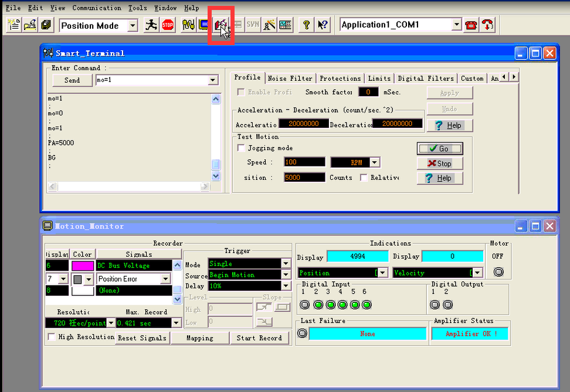Screen dimensions: 570x392
Task: Click the connect telephone icon
Action: (x=471, y=25)
